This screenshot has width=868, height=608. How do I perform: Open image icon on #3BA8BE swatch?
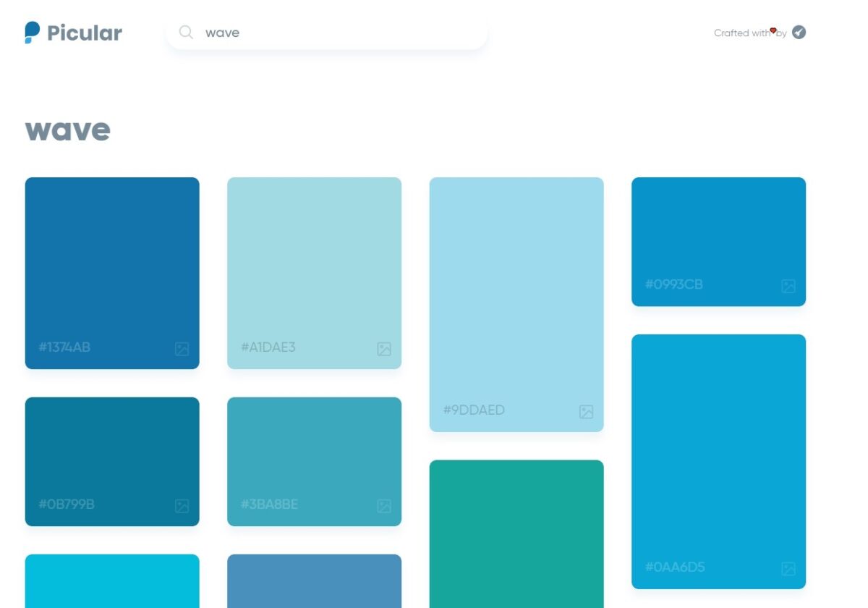(384, 506)
